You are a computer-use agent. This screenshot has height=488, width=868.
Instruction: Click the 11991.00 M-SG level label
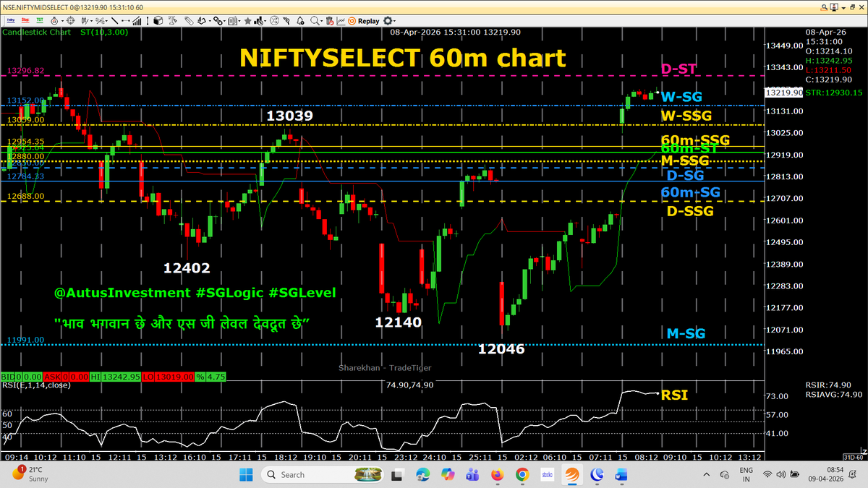coord(26,340)
